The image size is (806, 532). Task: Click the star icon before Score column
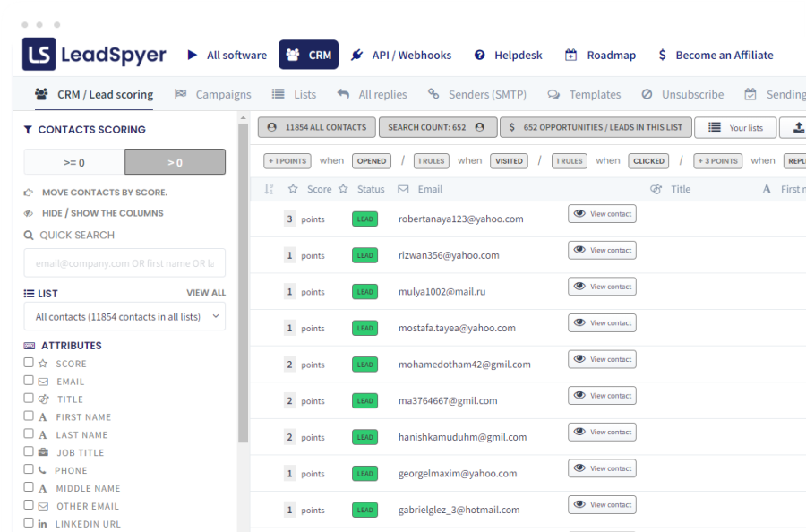click(293, 189)
